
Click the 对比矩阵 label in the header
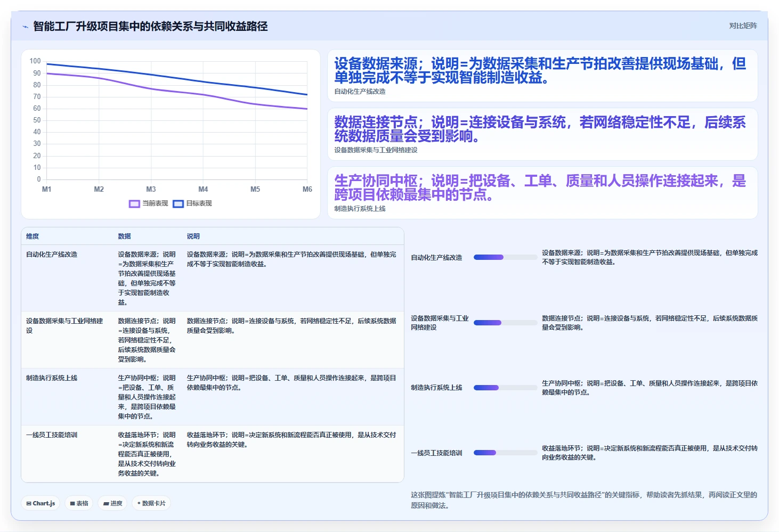pyautogui.click(x=743, y=26)
